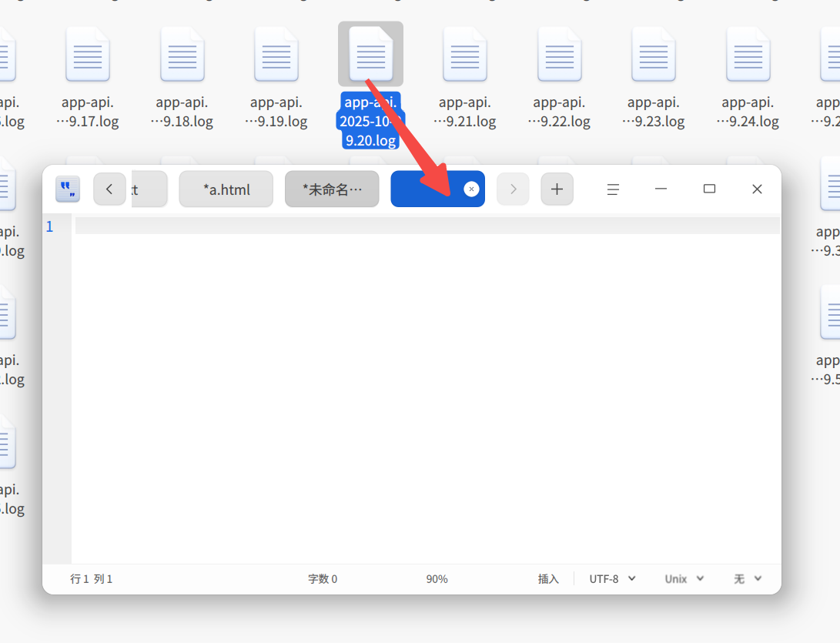The image size is (840, 643).
Task: Select the app-api…9.24.log file icon
Action: [748, 55]
